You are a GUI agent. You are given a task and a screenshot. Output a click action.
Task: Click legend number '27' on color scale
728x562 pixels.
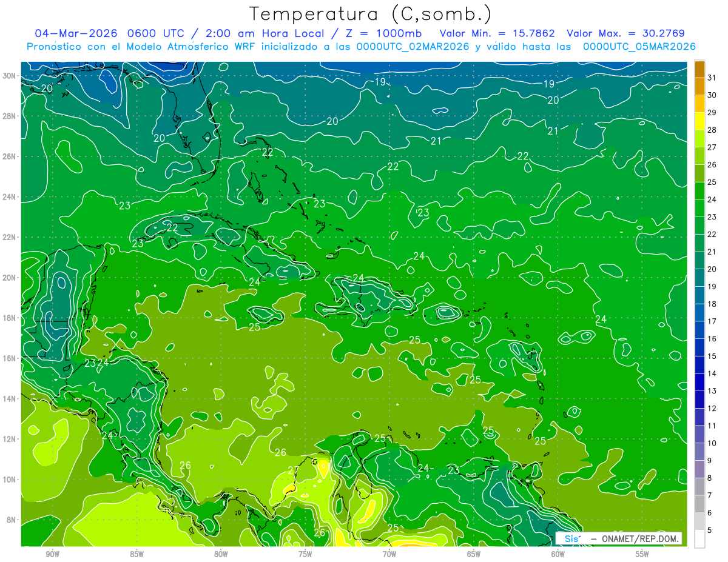click(712, 147)
